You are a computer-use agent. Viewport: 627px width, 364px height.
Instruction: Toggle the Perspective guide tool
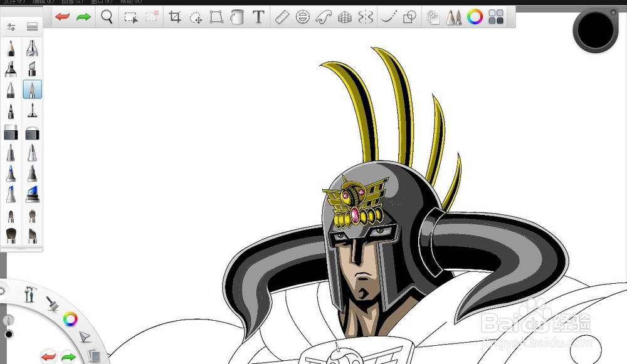(345, 17)
